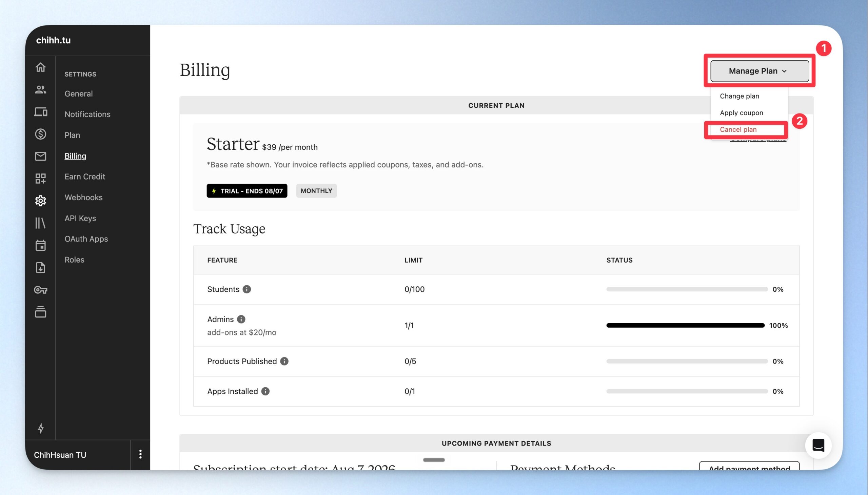Open the envelope email icon
The width and height of the screenshot is (868, 495).
[40, 156]
